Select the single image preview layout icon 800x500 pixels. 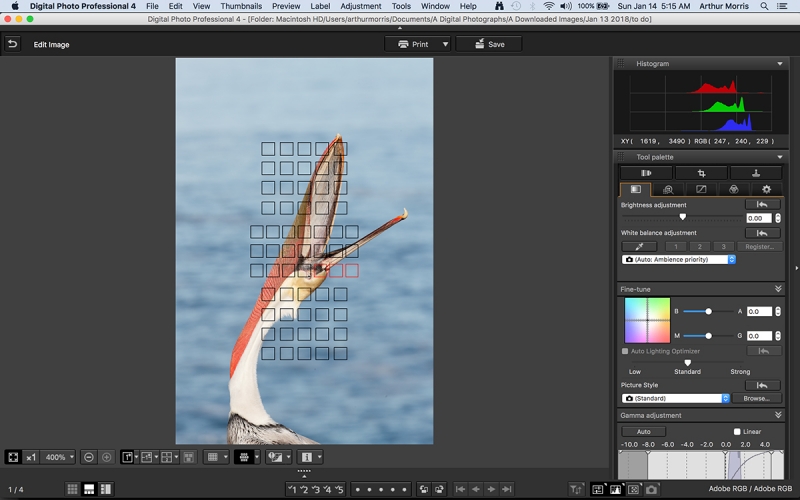click(x=127, y=457)
